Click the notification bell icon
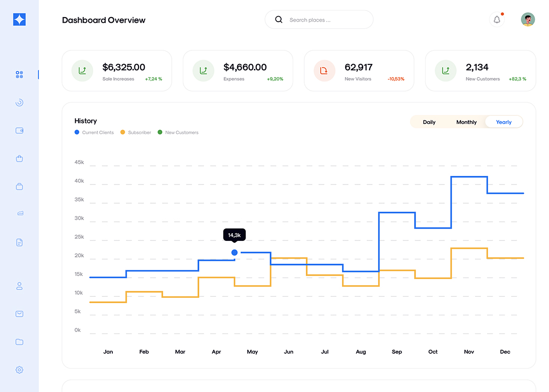 [497, 20]
